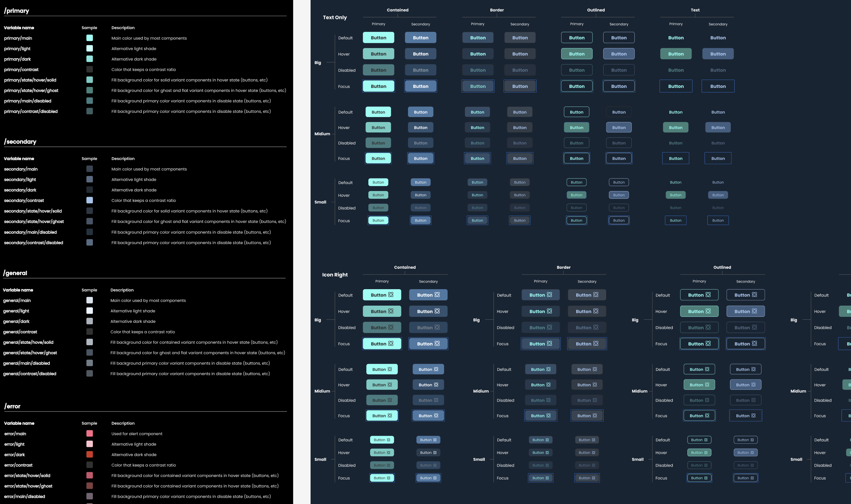Click the primary/main color sample swatch
Image resolution: width=851 pixels, height=504 pixels.
tap(90, 38)
